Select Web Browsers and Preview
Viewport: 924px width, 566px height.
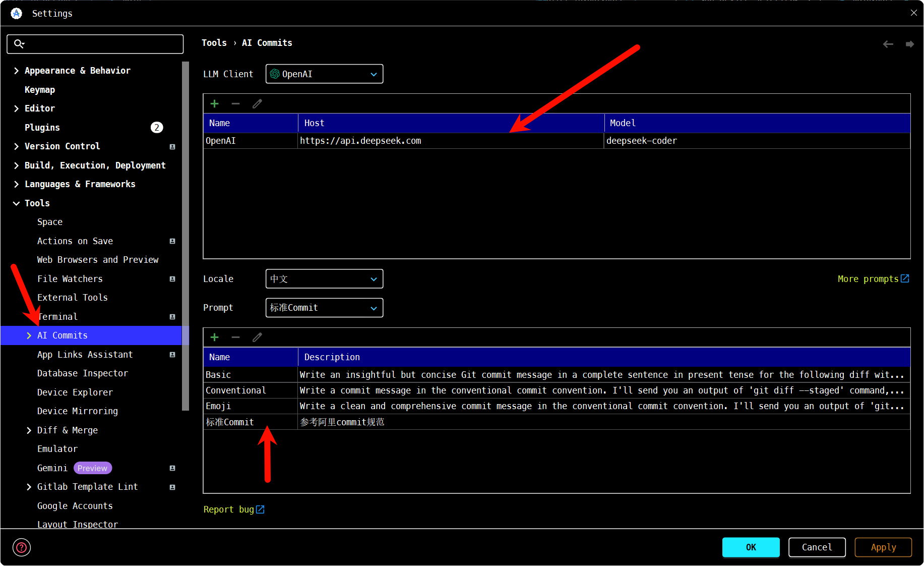98,260
